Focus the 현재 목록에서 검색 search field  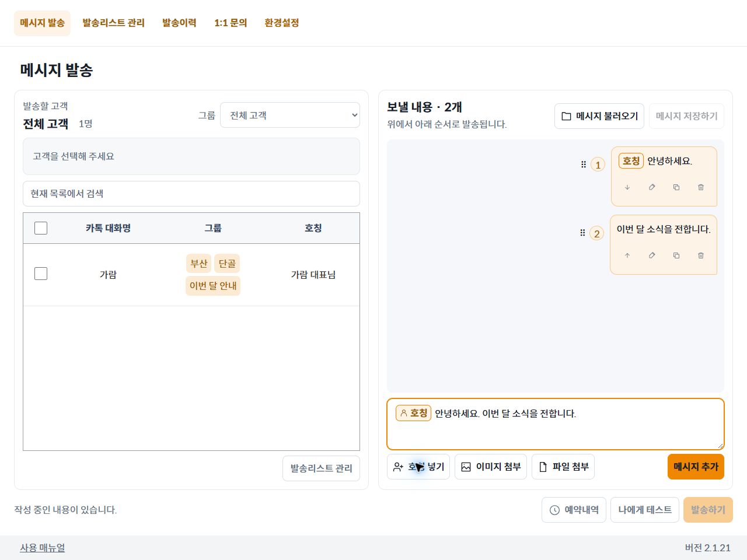[191, 194]
